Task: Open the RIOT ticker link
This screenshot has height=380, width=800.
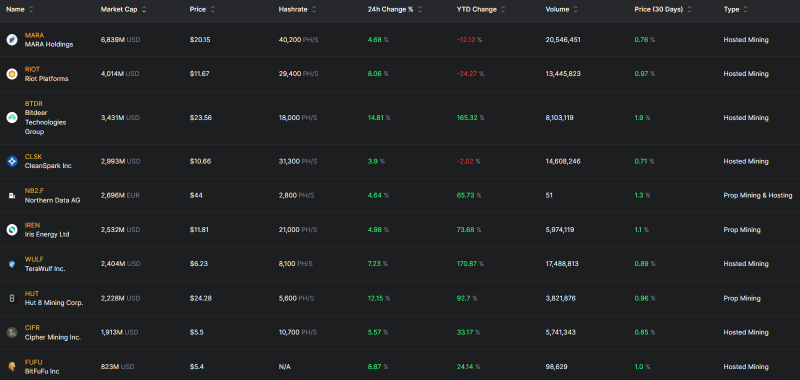Action: point(32,69)
